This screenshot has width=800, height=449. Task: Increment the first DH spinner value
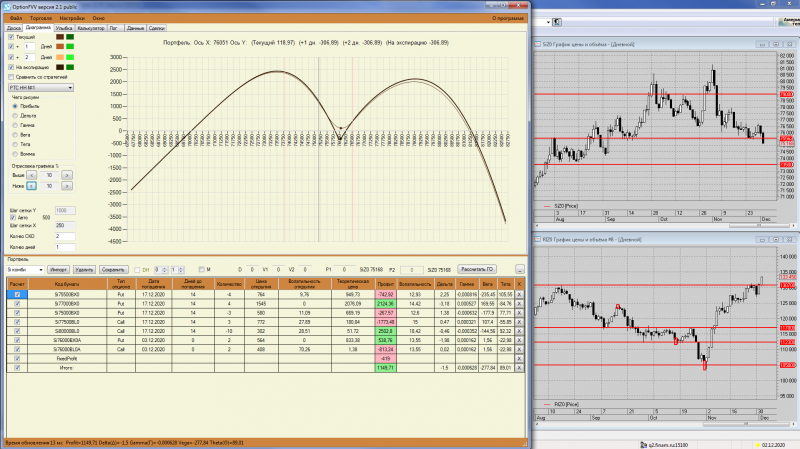pos(164,268)
